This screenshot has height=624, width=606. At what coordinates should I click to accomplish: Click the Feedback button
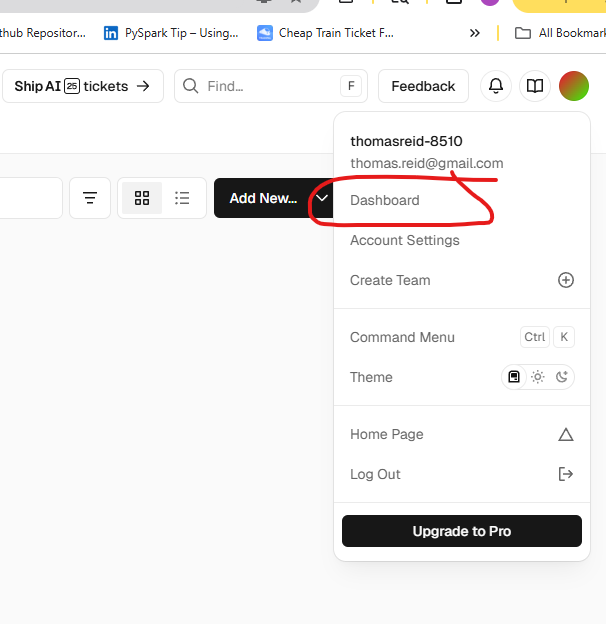[423, 86]
